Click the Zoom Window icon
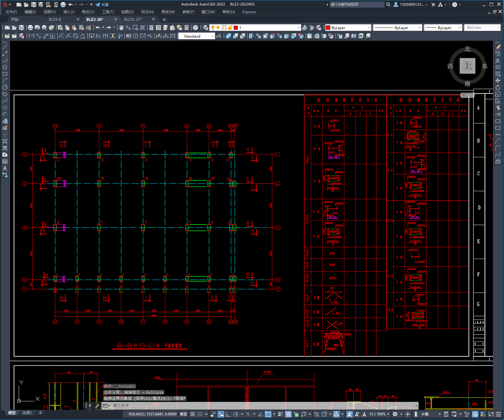This screenshot has height=420, width=504. [135, 28]
